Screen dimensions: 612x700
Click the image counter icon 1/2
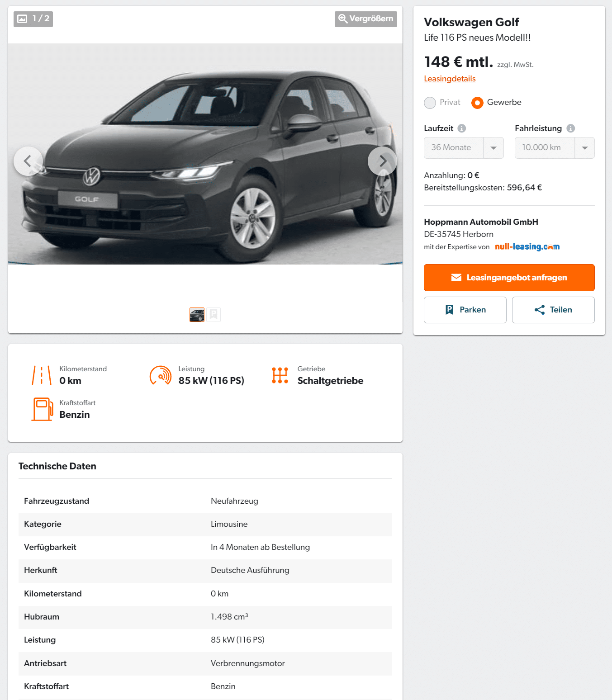coord(22,19)
